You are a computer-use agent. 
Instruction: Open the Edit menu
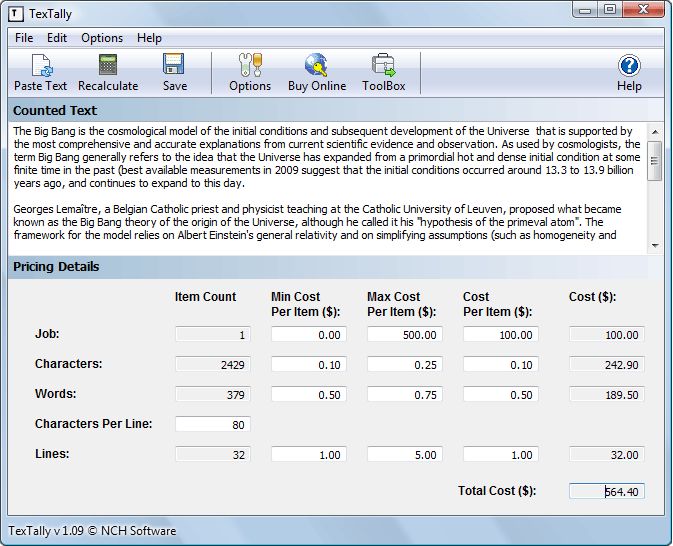pyautogui.click(x=57, y=38)
